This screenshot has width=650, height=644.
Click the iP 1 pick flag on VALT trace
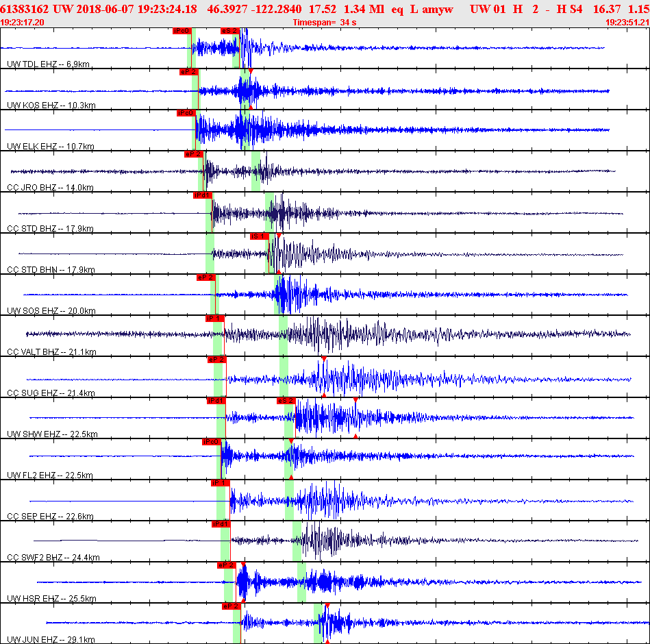click(x=215, y=319)
